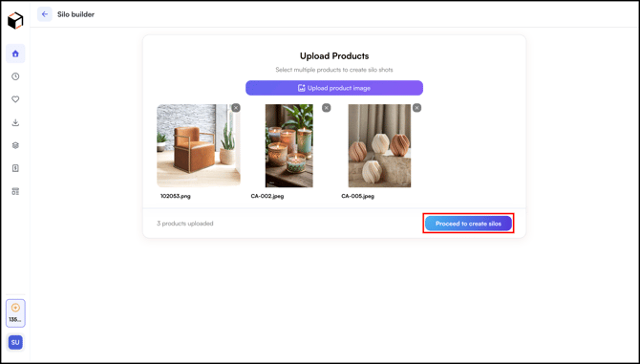This screenshot has width=640, height=364.
Task: Click Upload product image button
Action: (334, 88)
